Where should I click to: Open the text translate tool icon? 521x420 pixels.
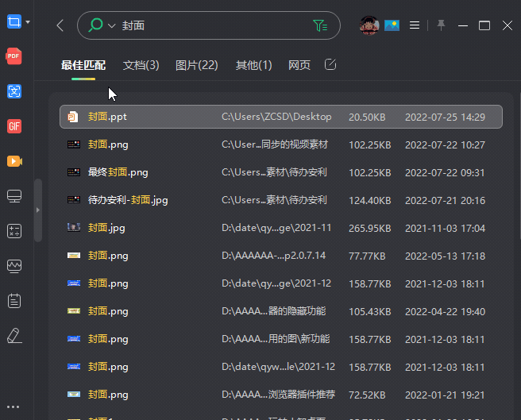[14, 91]
